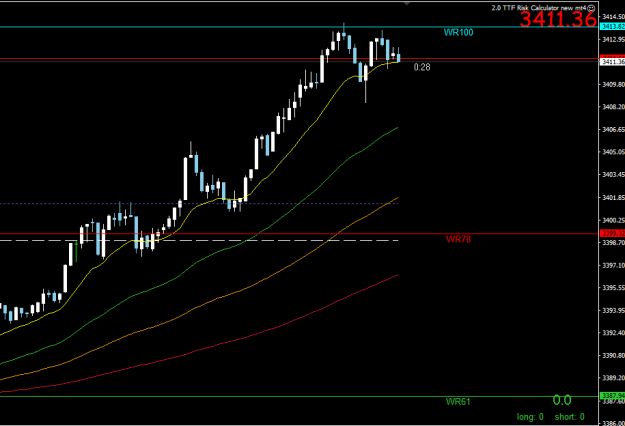
Task: Click the 3414.50 price scale label
Action: pos(613,17)
